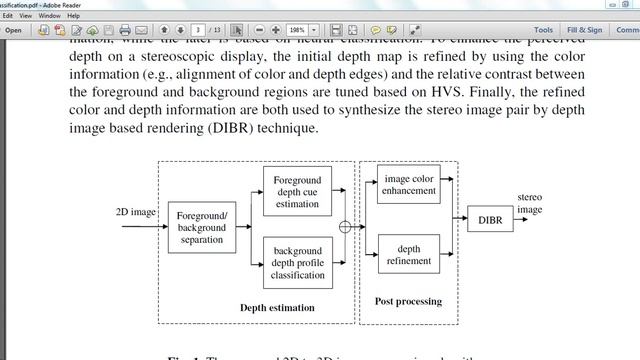Viewport: 640px width, 360px height.
Task: Click the '(DIBR) technique.' text in the paragraph
Action: [x=263, y=128]
